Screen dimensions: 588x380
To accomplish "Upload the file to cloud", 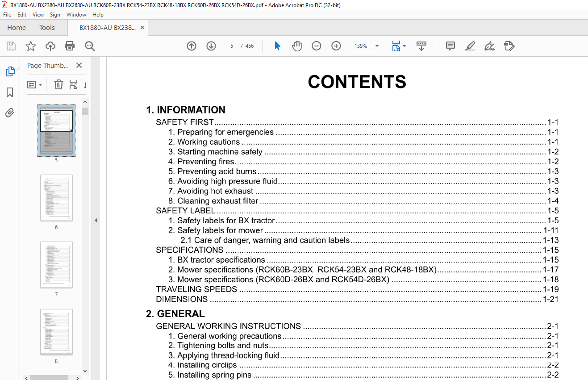I will click(x=50, y=46).
